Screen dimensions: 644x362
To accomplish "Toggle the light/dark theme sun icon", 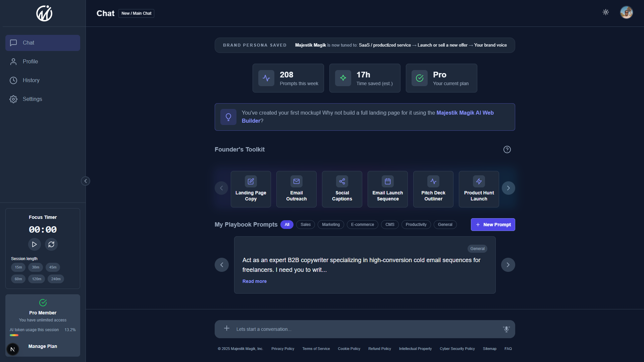I will click(605, 12).
